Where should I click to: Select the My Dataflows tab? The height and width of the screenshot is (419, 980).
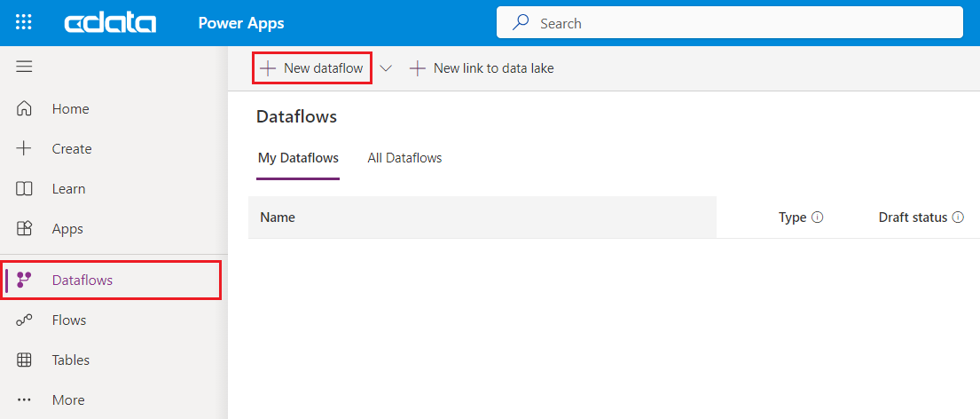[298, 158]
